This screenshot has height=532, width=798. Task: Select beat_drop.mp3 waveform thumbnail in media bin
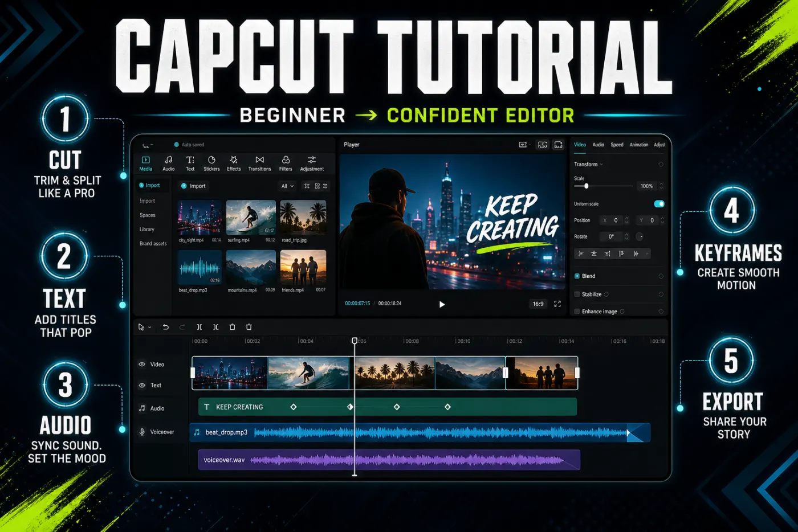click(199, 267)
